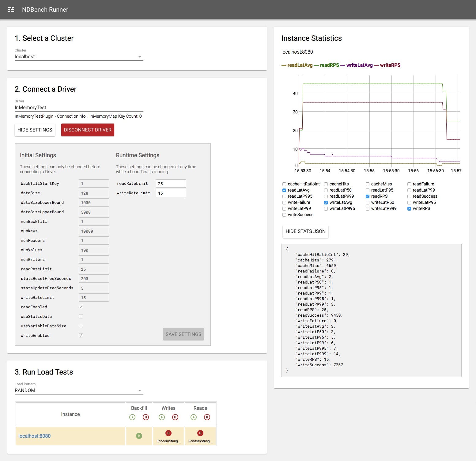Open the Cluster dropdown
Viewport: 476px width, 461px height.
click(79, 56)
